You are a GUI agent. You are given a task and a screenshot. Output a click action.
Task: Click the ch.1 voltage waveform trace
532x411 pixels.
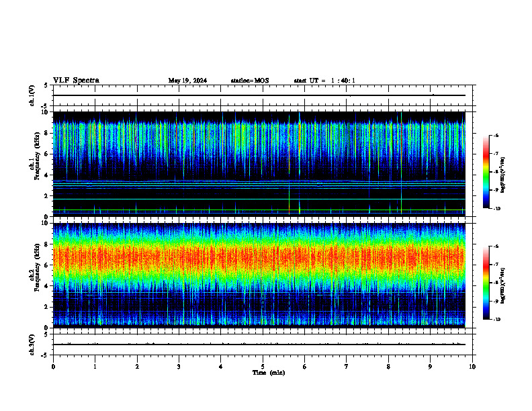[259, 95]
